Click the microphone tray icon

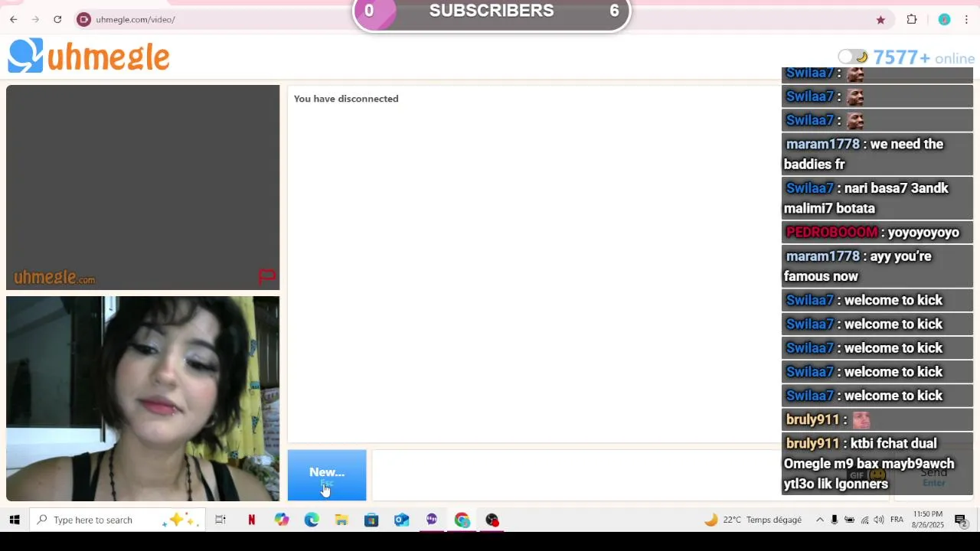click(x=835, y=520)
